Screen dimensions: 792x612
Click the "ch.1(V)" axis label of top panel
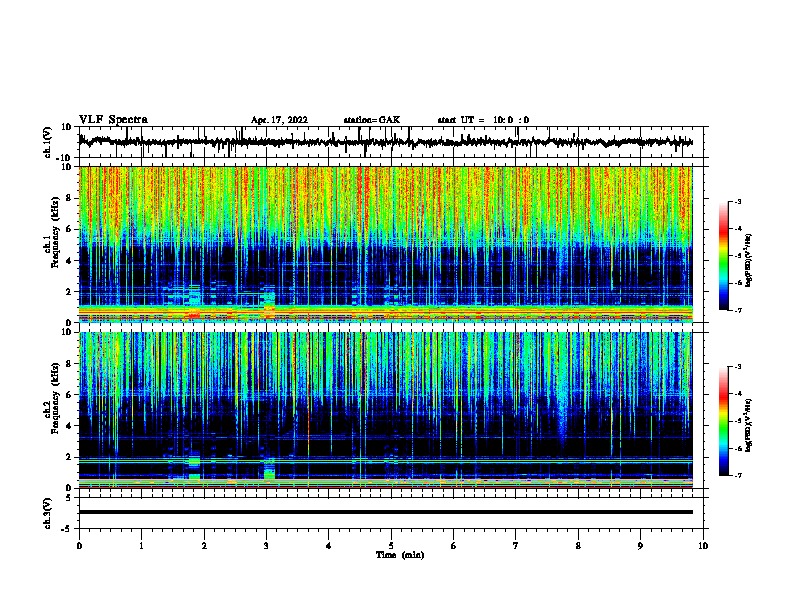tap(48, 142)
